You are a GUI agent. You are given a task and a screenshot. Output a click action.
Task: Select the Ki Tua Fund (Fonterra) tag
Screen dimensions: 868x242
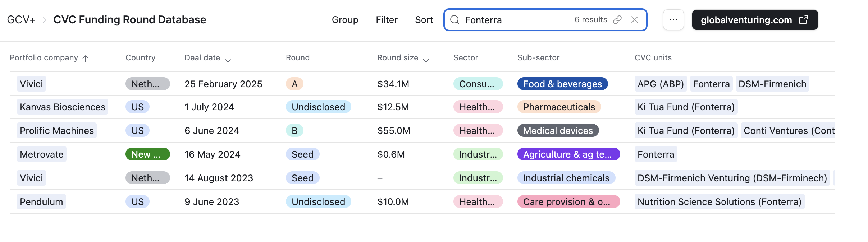[685, 107]
